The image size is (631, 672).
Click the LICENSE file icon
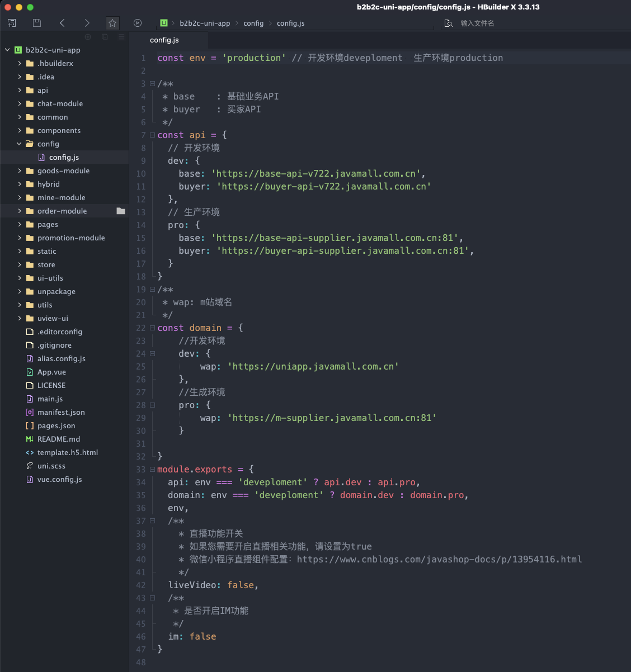point(30,385)
